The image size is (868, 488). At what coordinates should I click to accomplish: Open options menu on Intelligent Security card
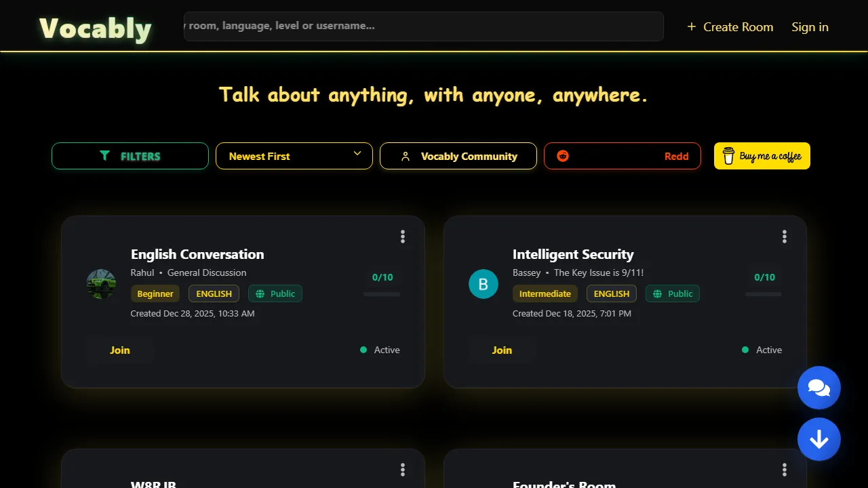pos(785,236)
